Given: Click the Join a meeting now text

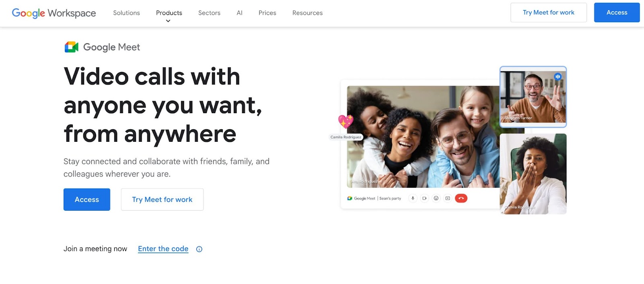Looking at the screenshot, I should (95, 249).
